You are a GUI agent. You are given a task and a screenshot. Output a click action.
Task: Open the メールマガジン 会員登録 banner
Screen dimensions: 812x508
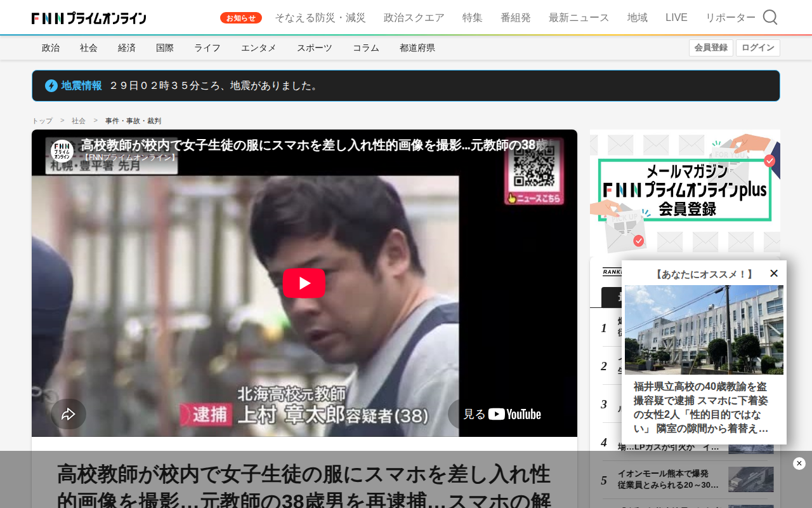[685, 193]
